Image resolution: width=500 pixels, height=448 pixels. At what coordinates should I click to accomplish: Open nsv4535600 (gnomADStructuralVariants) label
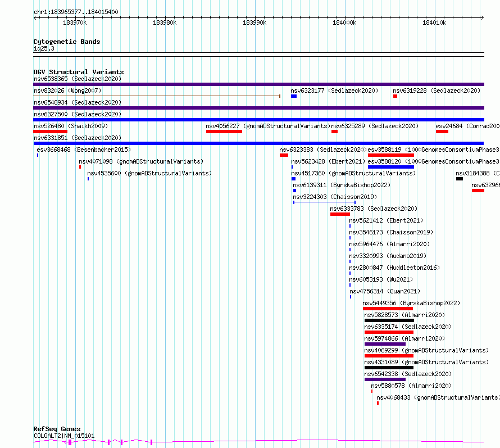(x=149, y=173)
